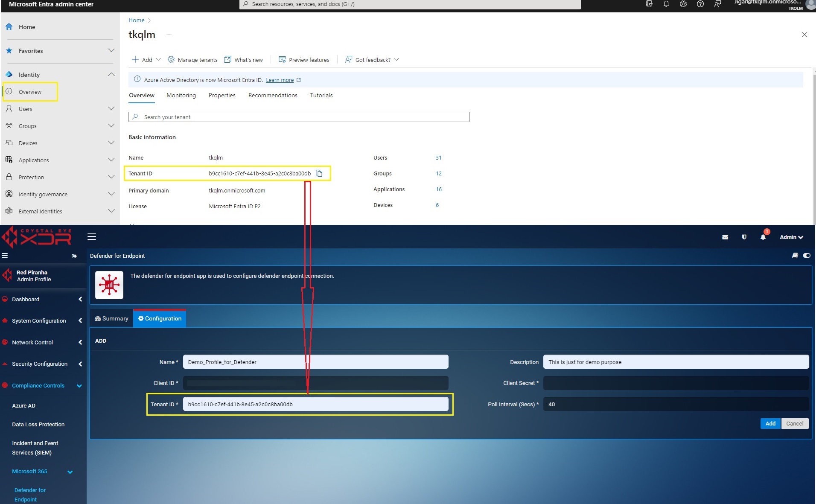This screenshot has height=504, width=816.
Task: Select Overview in Identity menu
Action: (30, 92)
